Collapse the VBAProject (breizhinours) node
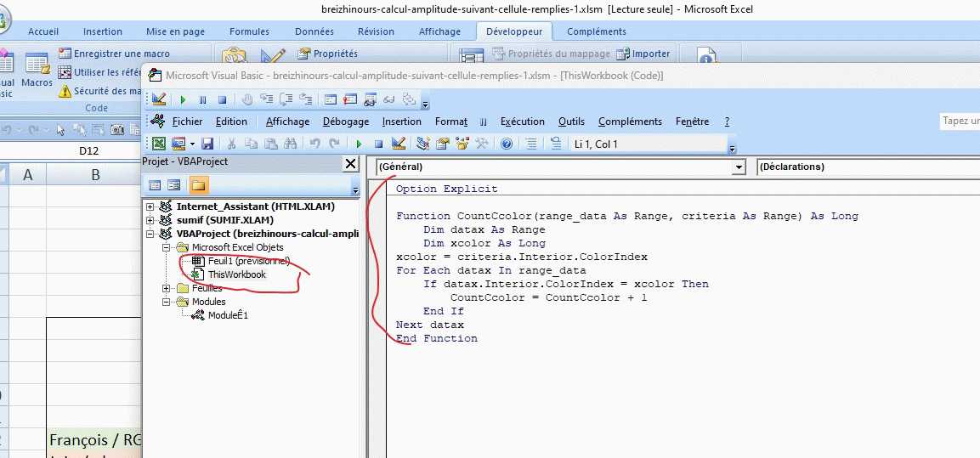This screenshot has height=458, width=980. click(150, 234)
